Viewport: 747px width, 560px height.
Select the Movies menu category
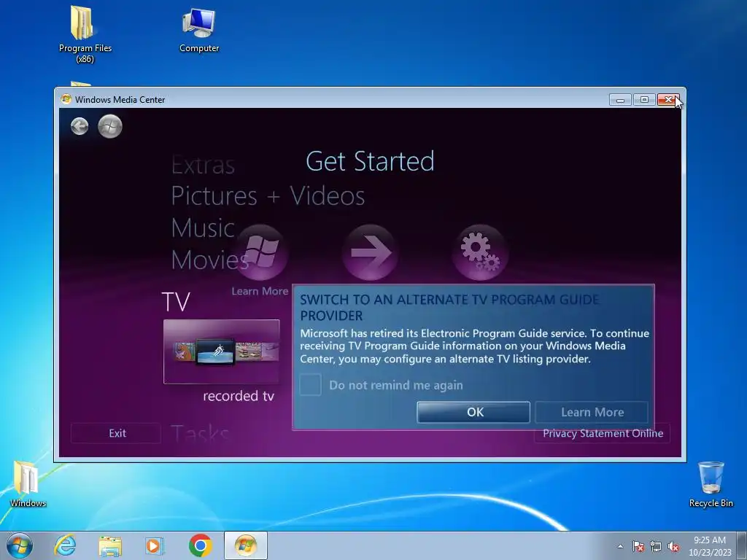click(x=209, y=260)
